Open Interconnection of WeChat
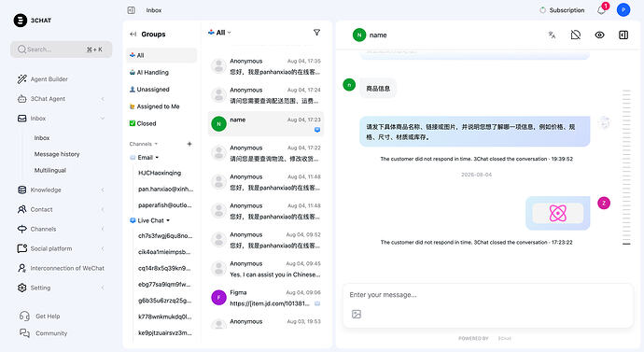 pos(62,268)
